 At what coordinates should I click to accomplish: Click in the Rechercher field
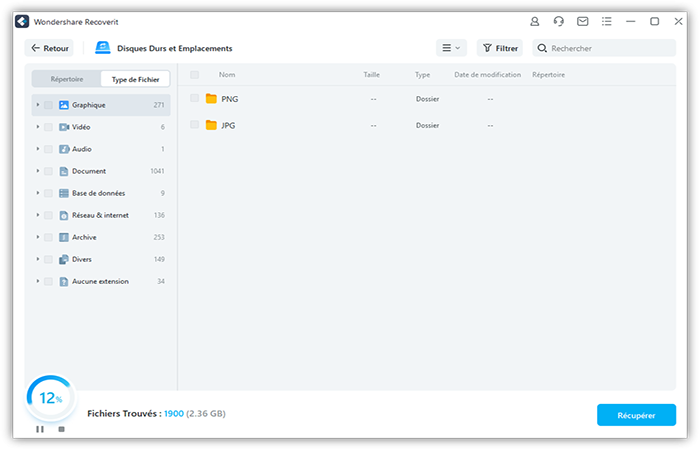tap(604, 48)
